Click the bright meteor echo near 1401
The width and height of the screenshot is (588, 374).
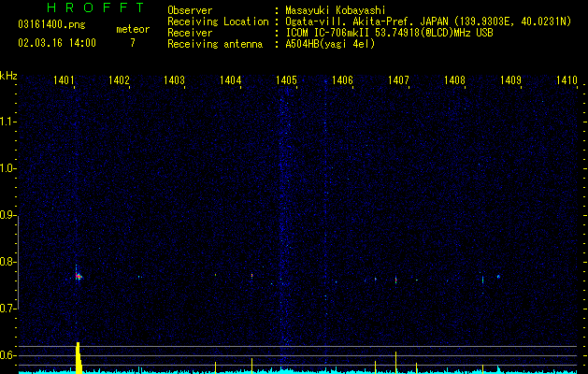[x=79, y=277]
